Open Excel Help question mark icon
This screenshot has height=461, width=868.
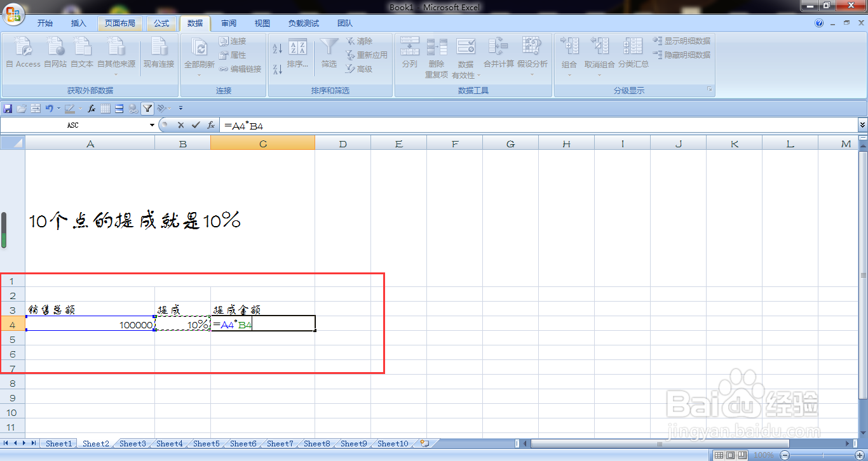pos(819,23)
